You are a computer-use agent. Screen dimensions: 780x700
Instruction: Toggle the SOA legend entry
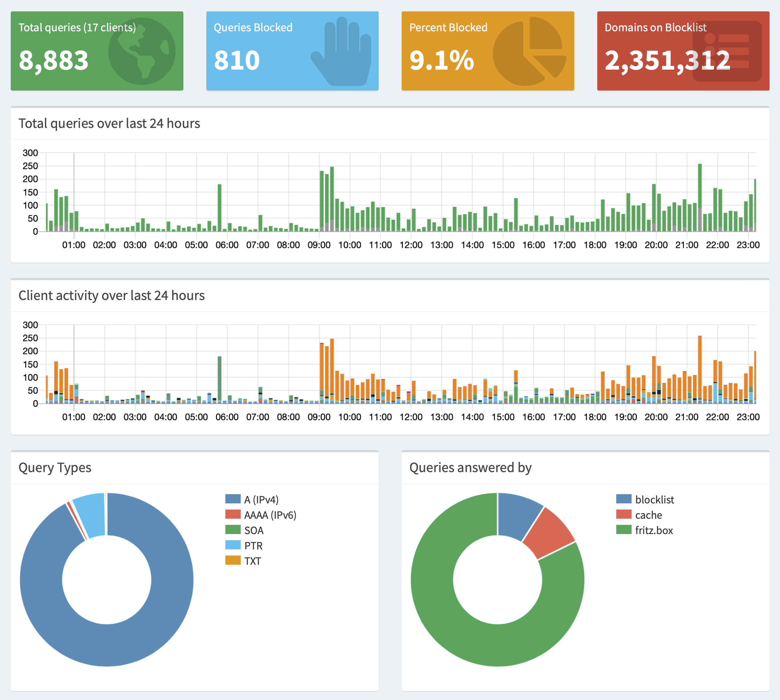pos(254,530)
